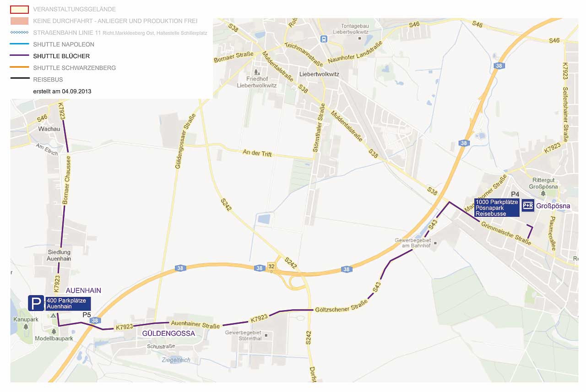This screenshot has width=586, height=392.
Task: Select the Keine Durchfahrt salmon legend swatch
Action: tap(20, 21)
